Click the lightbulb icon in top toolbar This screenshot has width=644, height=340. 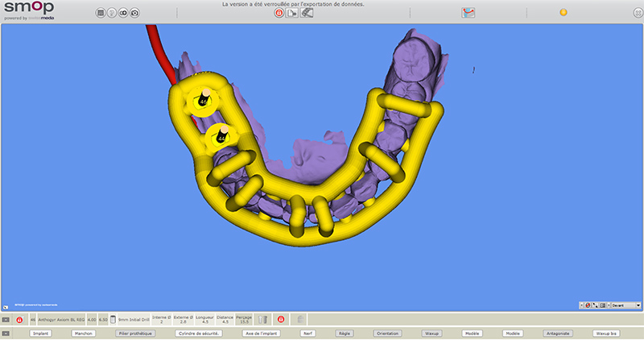click(112, 13)
